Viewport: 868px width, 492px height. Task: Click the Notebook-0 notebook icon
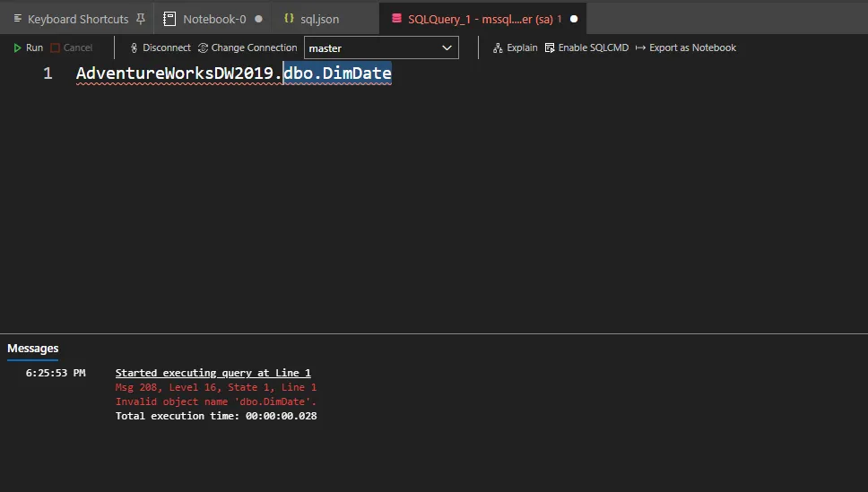coord(169,19)
